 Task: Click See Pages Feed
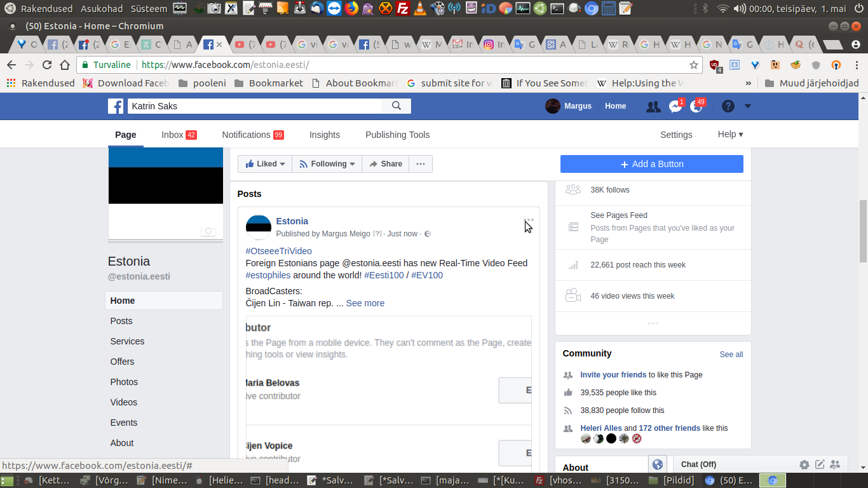(619, 215)
